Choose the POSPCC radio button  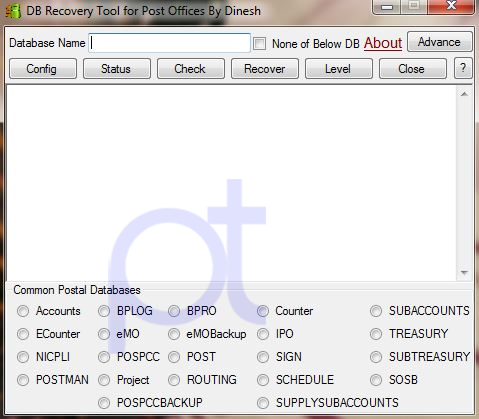click(x=104, y=357)
